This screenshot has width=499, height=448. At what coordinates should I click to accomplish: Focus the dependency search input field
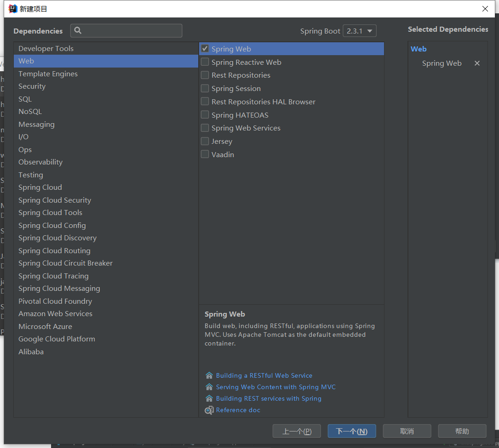131,31
